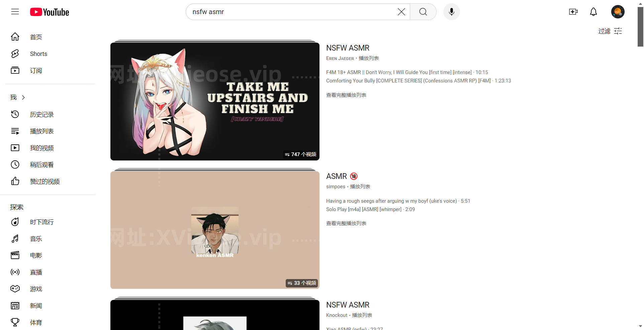Open 直播 live icon
This screenshot has height=330, width=644.
(x=15, y=272)
